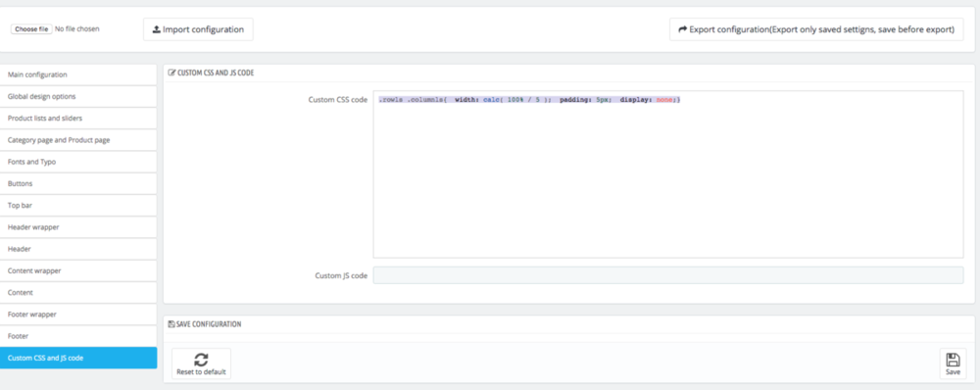Open Header wrapper settings tab
This screenshot has width=980, height=390.
coord(78,227)
